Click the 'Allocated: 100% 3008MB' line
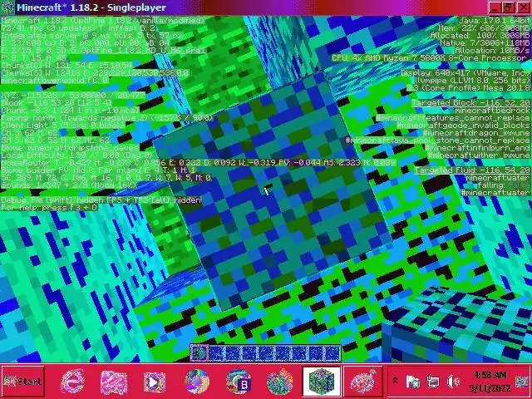Image resolution: width=532 pixels, height=399 pixels. (480, 36)
